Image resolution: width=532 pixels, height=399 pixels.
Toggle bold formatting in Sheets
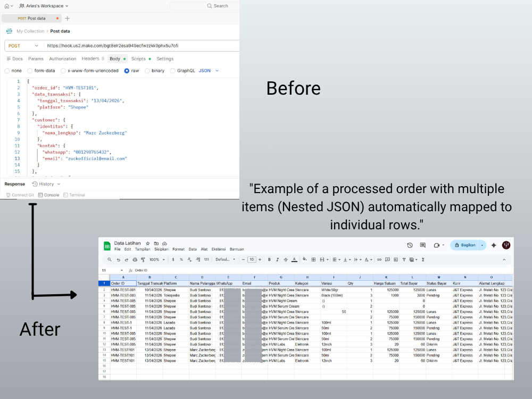coord(269,260)
